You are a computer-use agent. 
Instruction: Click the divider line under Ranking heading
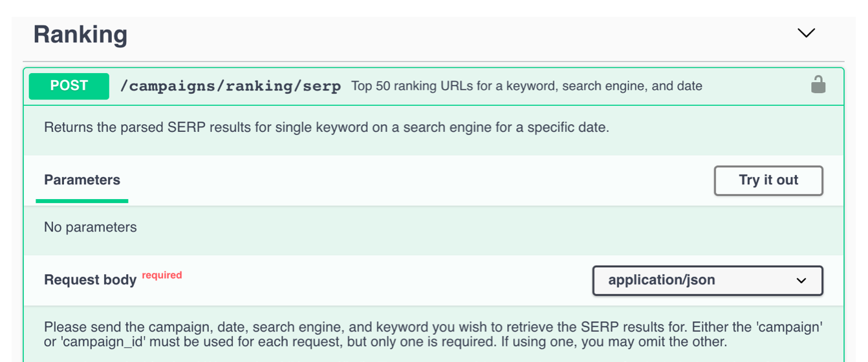[x=433, y=61]
